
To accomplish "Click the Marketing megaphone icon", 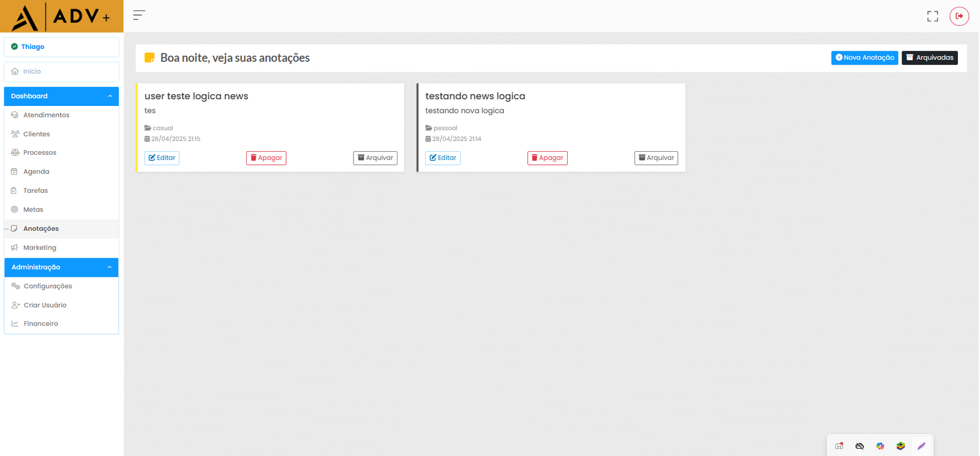I will click(x=15, y=248).
